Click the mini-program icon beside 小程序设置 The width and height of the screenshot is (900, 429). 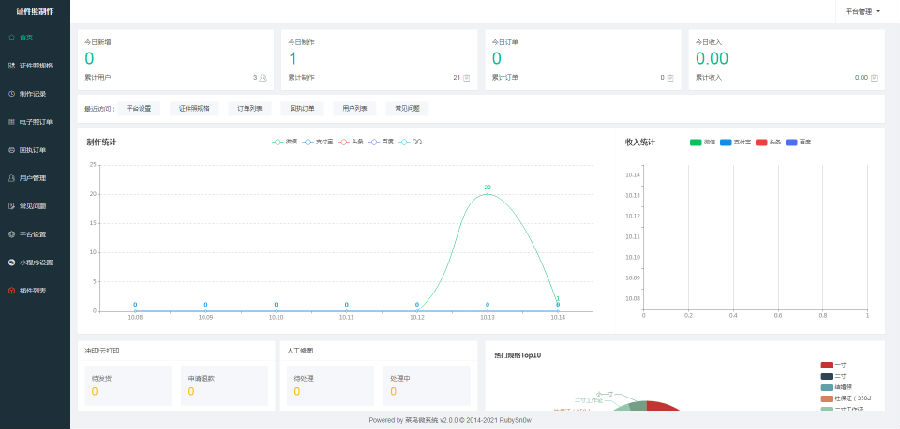11,262
